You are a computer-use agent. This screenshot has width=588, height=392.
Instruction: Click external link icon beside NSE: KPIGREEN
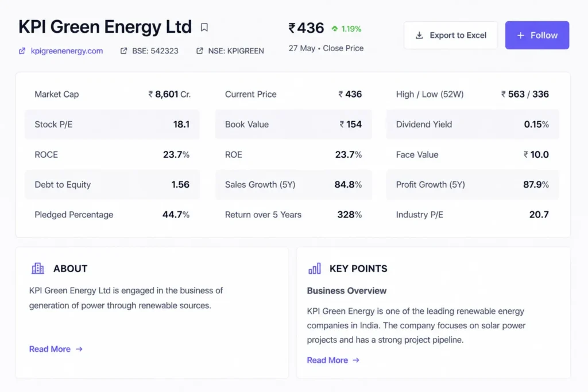199,51
